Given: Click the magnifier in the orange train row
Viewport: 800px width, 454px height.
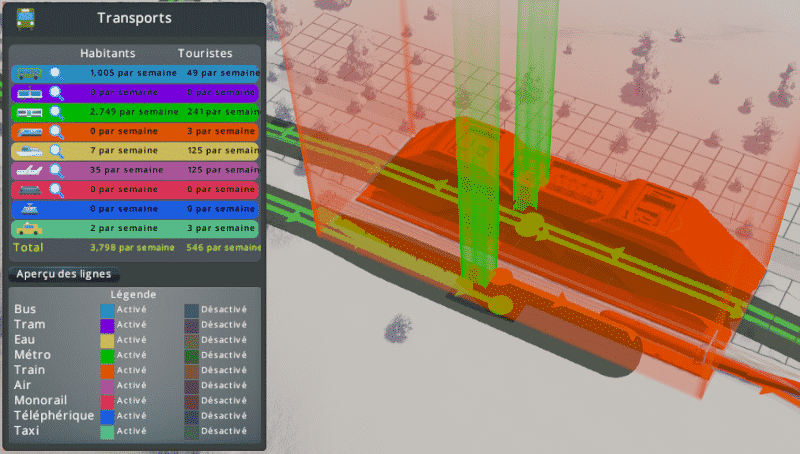Looking at the screenshot, I should [x=56, y=131].
